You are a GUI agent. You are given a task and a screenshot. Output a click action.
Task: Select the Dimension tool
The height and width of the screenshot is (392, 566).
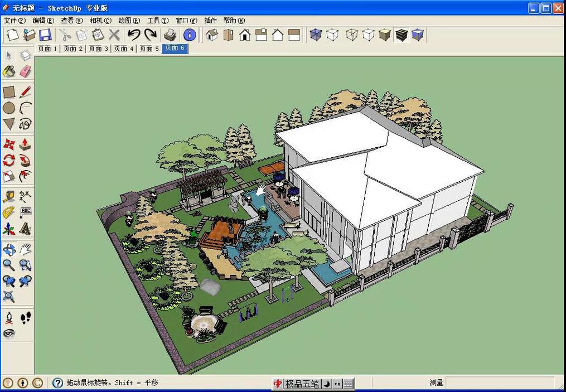coord(25,197)
